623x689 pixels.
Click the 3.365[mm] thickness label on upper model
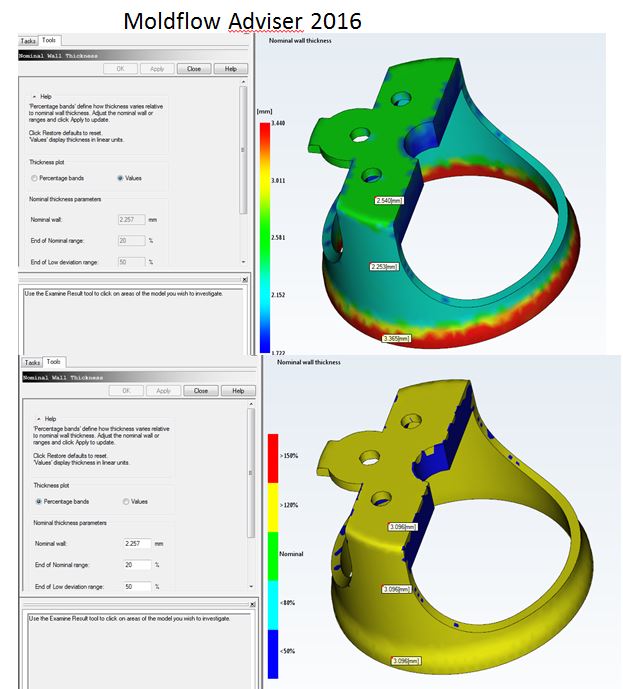coord(396,338)
